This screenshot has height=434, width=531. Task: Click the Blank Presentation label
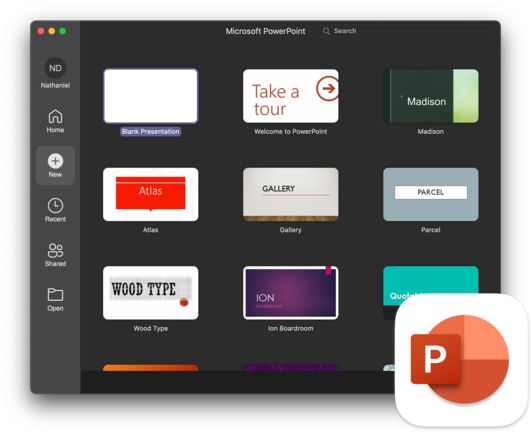click(x=151, y=132)
